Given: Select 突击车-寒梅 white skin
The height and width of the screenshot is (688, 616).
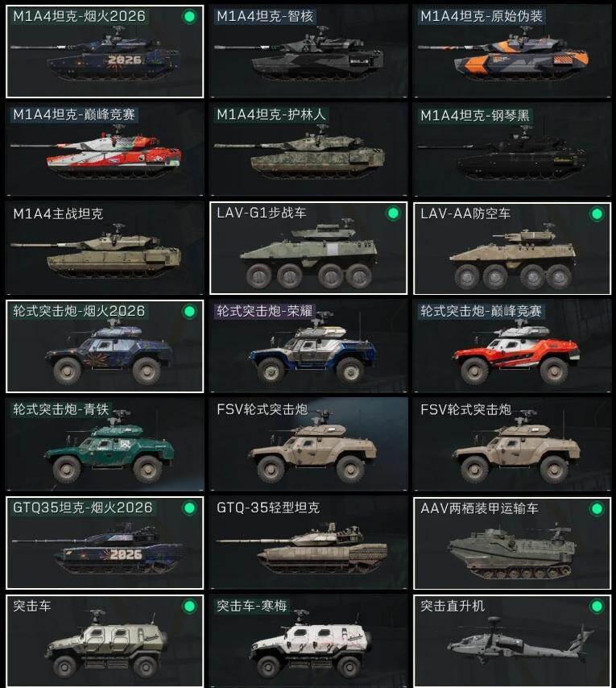Looking at the screenshot, I should click(308, 641).
